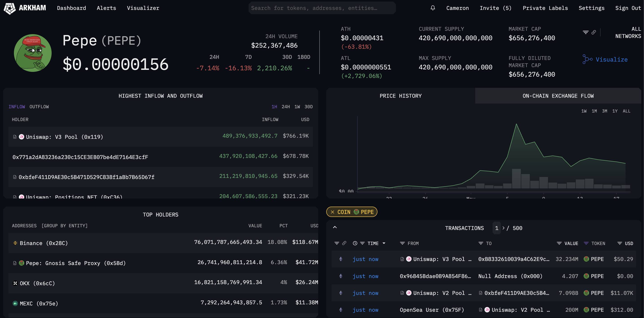Screen dimensions: 644x318
Task: Click the Uniswap logo on the V3 Pool transaction sender
Action: [409, 259]
